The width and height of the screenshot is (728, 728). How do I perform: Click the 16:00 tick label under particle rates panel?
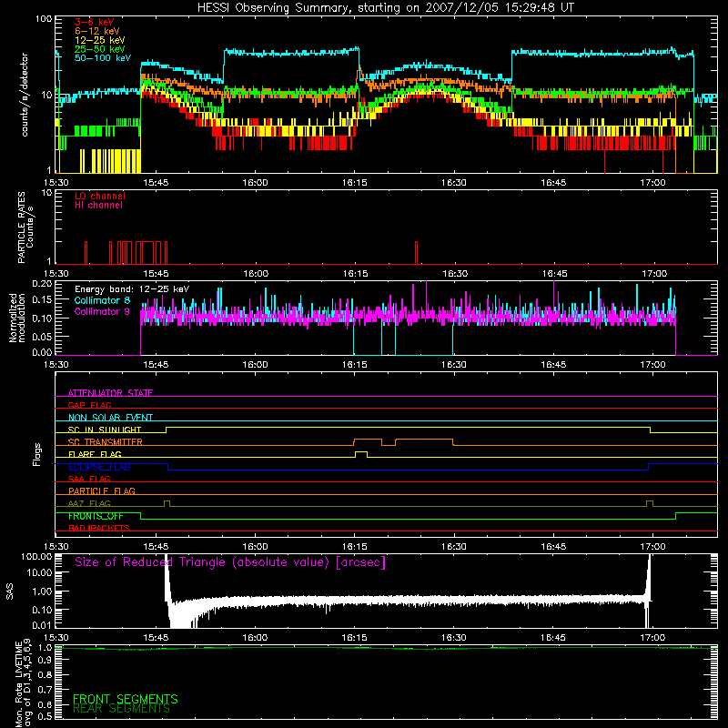click(256, 274)
